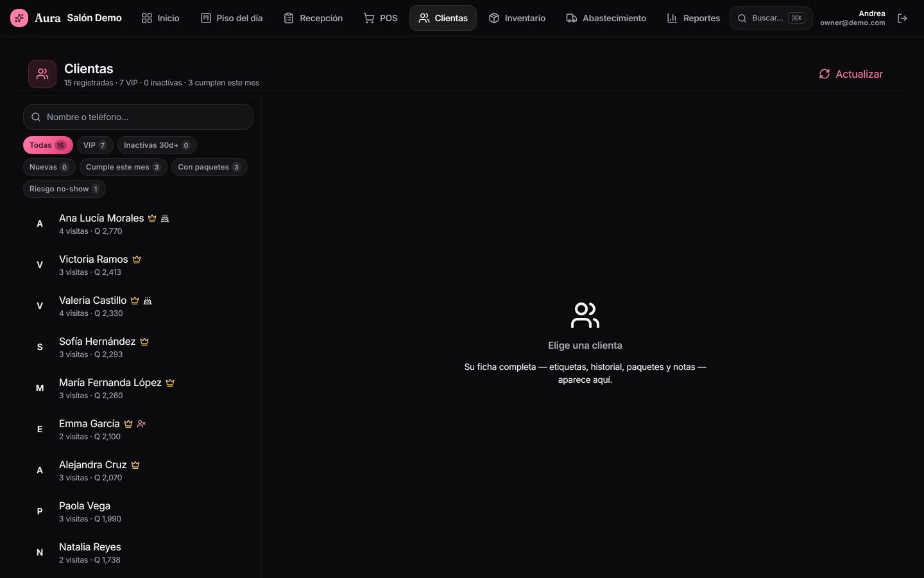The width and height of the screenshot is (924, 578).
Task: Go to Piso del día
Action: (232, 18)
